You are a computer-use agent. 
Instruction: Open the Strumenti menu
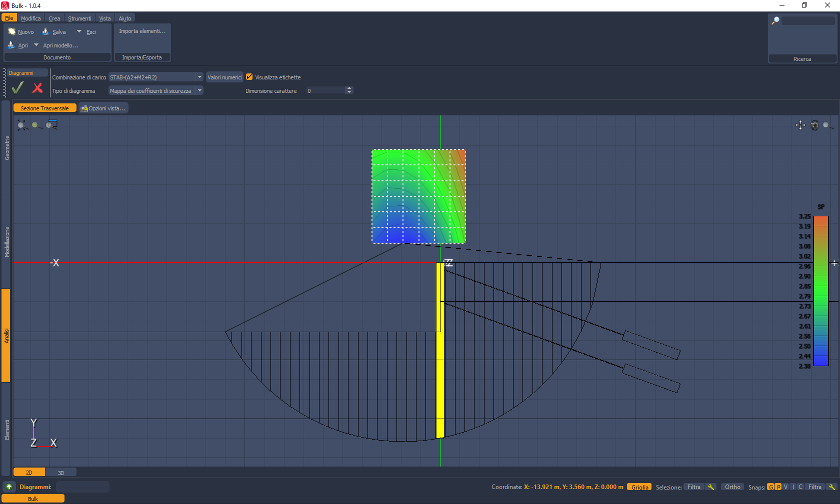[x=80, y=18]
